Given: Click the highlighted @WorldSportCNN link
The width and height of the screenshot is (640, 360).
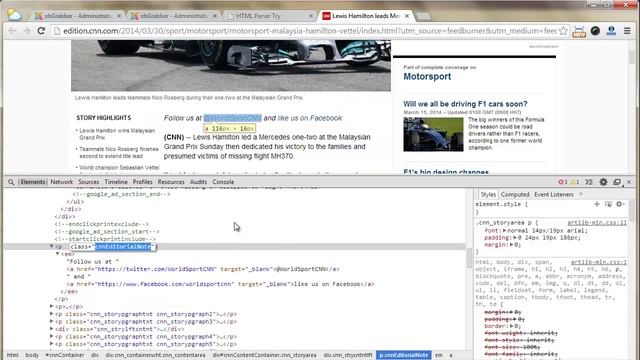Looking at the screenshot, I should pos(232,118).
